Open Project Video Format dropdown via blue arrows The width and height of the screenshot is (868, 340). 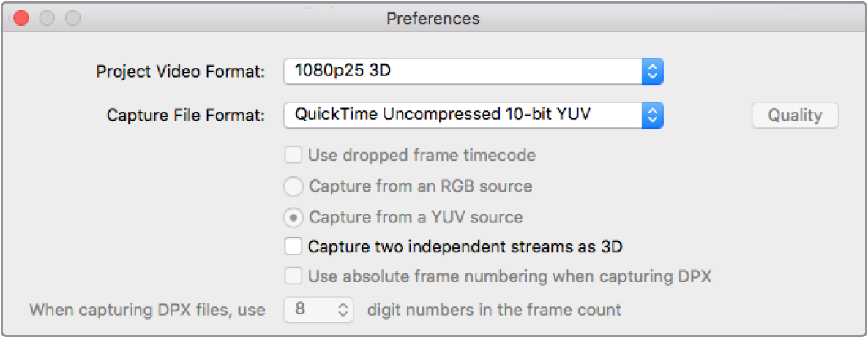click(x=652, y=71)
